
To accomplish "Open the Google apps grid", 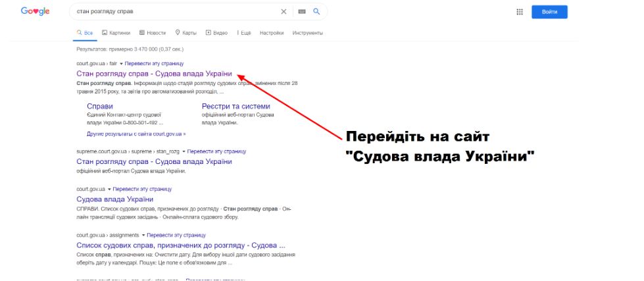I will [520, 12].
